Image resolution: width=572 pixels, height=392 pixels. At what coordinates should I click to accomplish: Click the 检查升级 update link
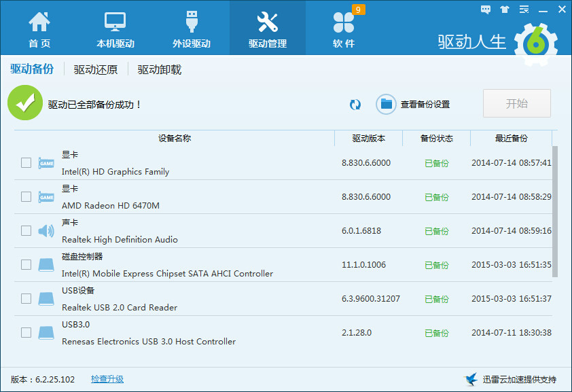pos(107,379)
